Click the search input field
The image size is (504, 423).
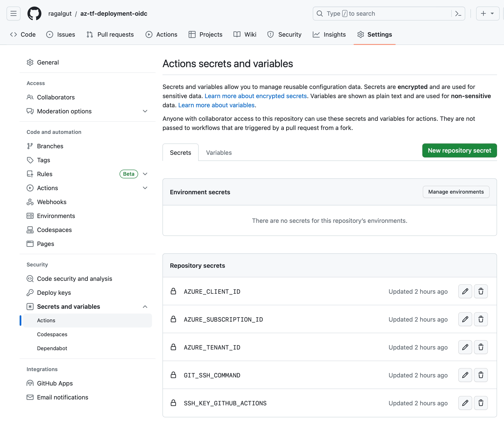pyautogui.click(x=389, y=14)
